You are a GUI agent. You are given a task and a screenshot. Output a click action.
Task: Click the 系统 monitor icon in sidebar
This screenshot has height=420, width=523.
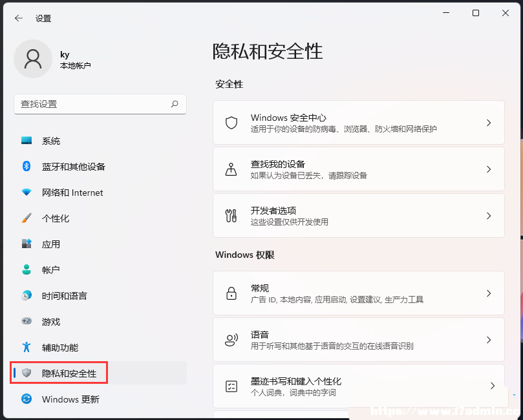point(27,140)
